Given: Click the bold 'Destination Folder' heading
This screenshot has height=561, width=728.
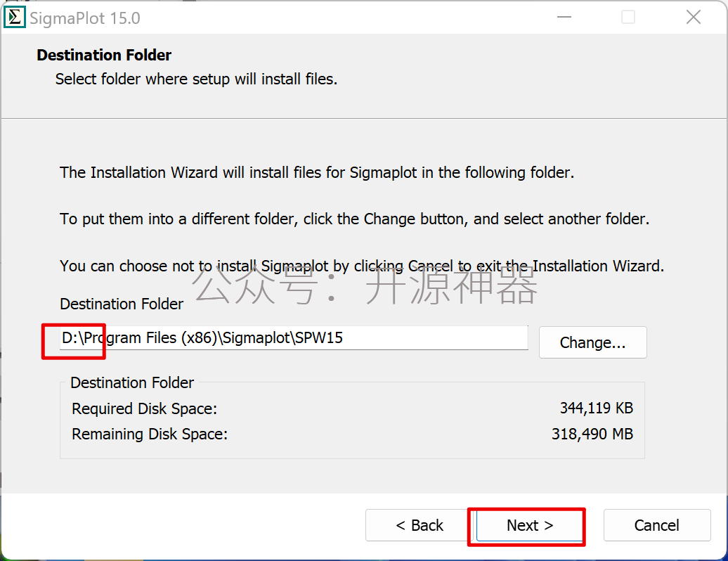Looking at the screenshot, I should (104, 56).
